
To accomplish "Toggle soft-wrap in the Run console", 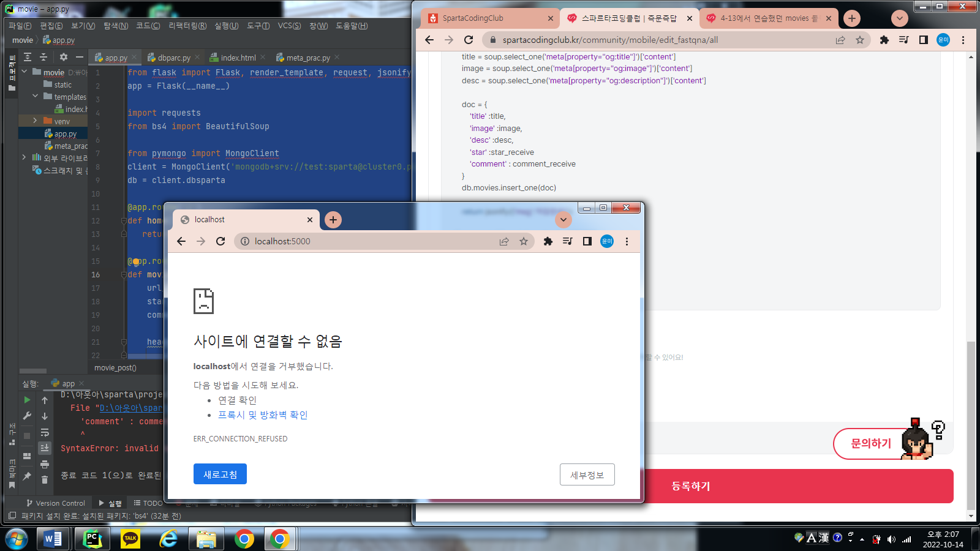I will pos(45,432).
